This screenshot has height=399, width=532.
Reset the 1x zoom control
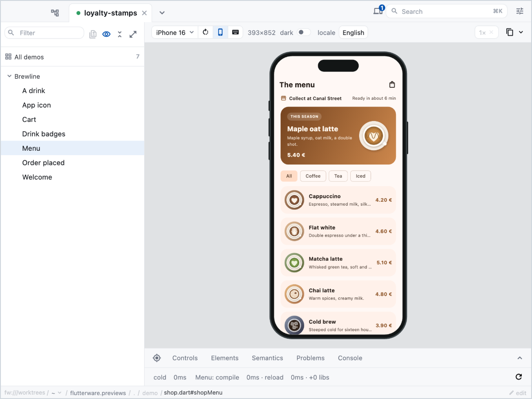486,32
